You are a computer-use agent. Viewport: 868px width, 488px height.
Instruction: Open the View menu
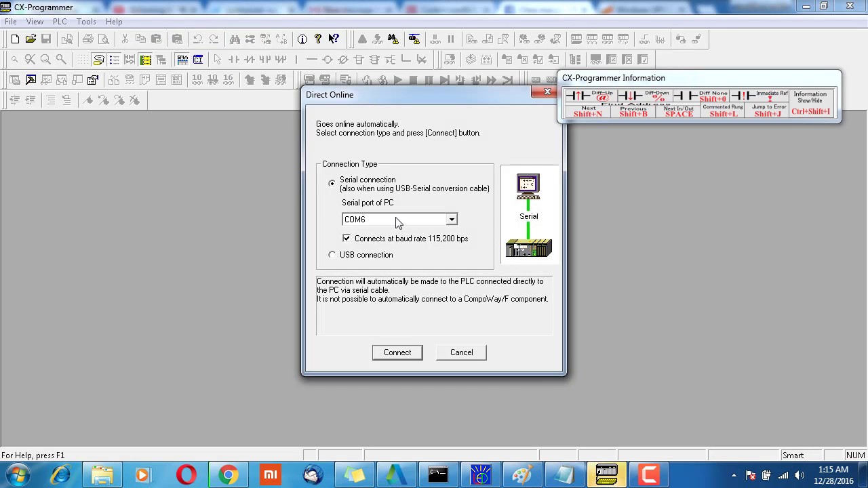click(35, 22)
